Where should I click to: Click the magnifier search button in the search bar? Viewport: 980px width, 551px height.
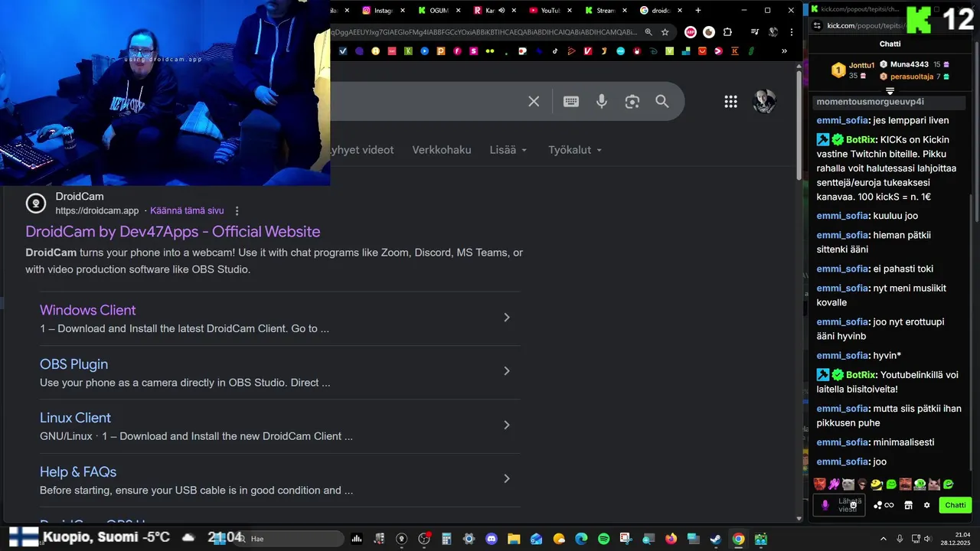pyautogui.click(x=662, y=101)
